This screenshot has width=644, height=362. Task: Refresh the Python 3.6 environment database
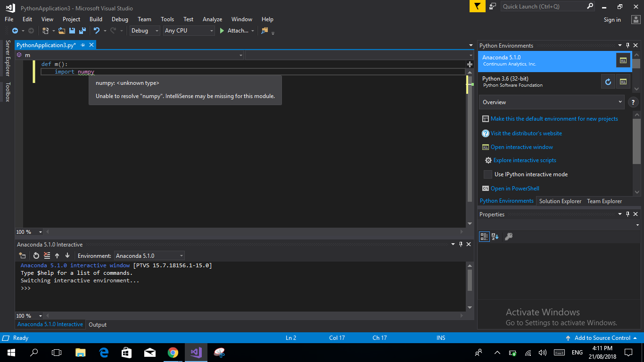(x=608, y=81)
